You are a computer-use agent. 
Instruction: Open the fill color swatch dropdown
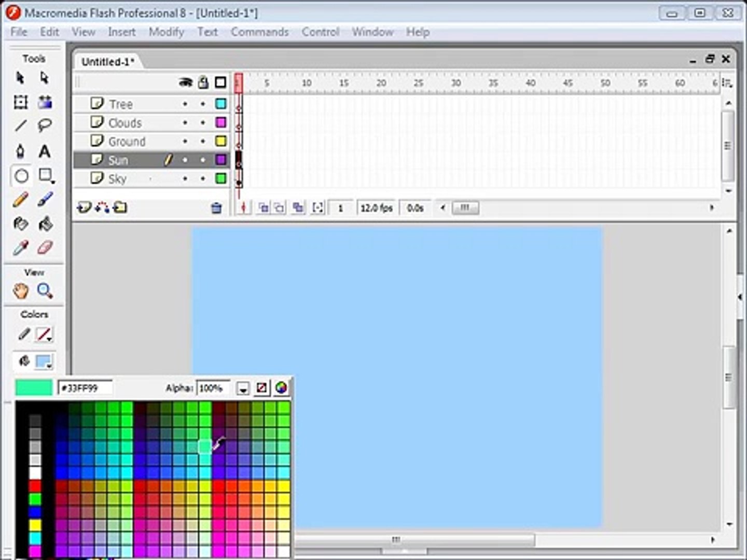[x=45, y=362]
